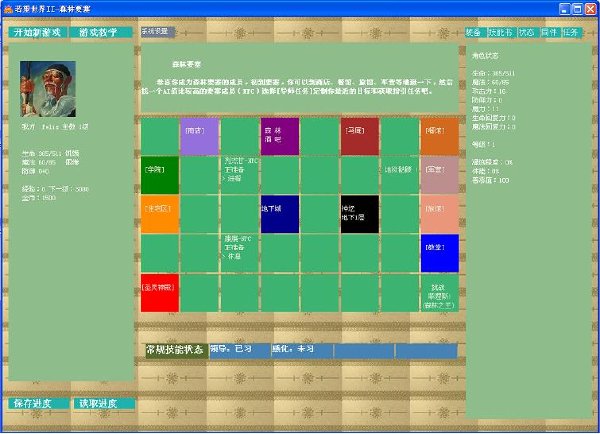This screenshot has height=434, width=600.
Task: Switch to the 技能书 tab
Action: point(502,33)
